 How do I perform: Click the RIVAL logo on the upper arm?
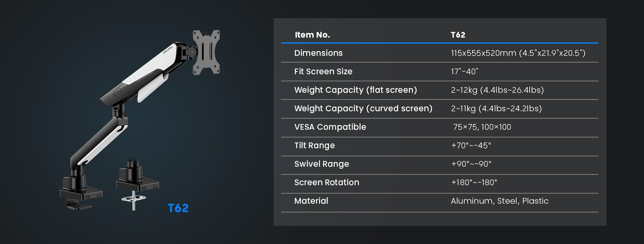[x=168, y=50]
